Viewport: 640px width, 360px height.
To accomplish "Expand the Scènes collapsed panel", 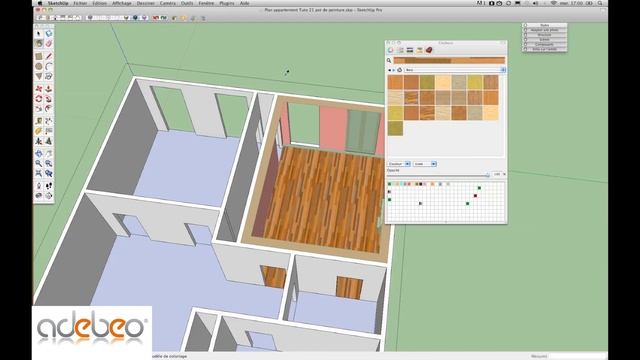I will point(545,40).
